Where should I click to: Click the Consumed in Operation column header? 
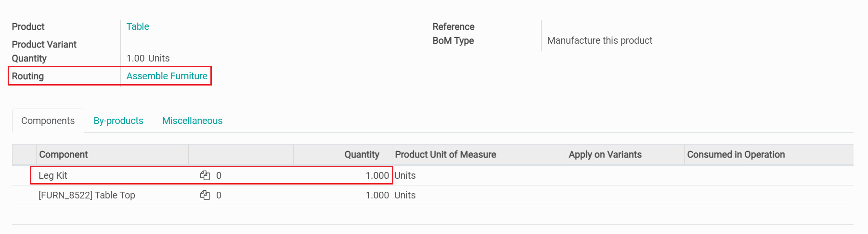(x=736, y=154)
